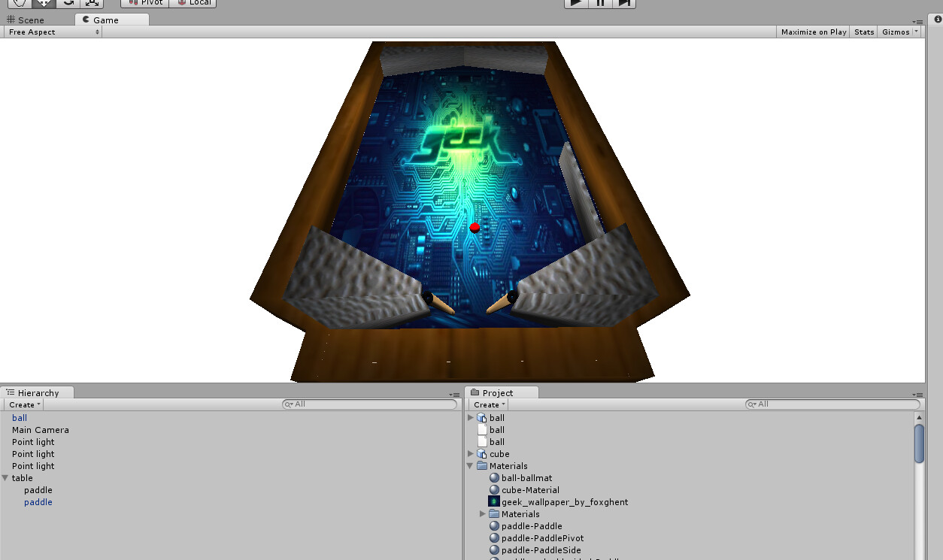Select the Move tool
The image size is (943, 560).
click(x=42, y=4)
